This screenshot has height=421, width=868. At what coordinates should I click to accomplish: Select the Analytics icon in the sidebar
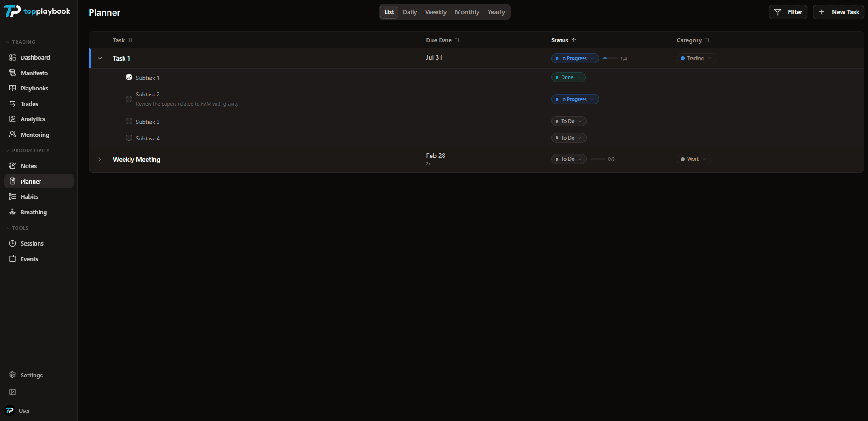coord(13,119)
